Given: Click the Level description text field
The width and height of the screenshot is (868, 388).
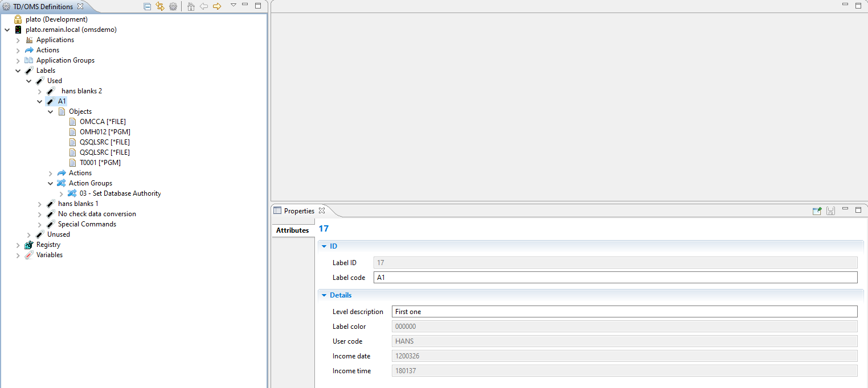Looking at the screenshot, I should (624, 312).
